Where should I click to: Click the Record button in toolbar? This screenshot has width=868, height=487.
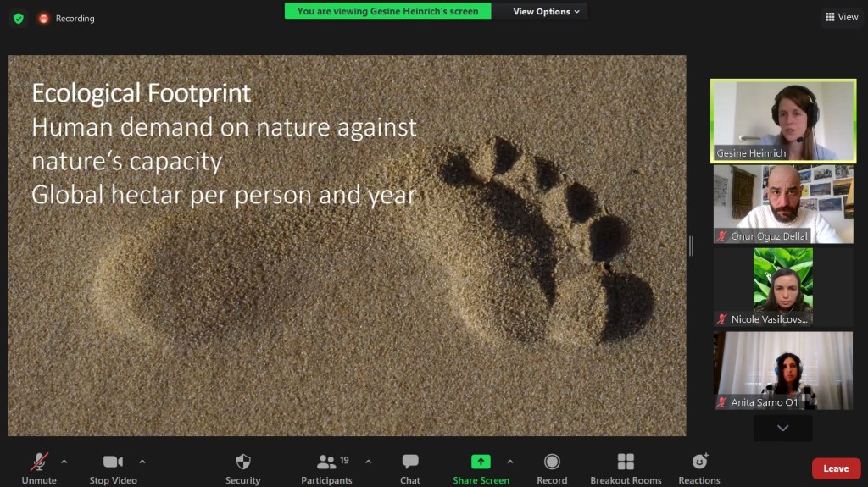point(552,468)
